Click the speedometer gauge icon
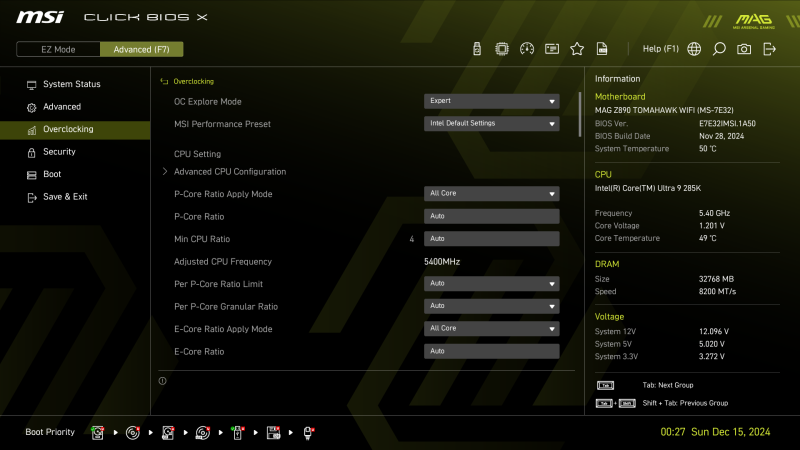Image resolution: width=800 pixels, height=450 pixels. point(527,49)
